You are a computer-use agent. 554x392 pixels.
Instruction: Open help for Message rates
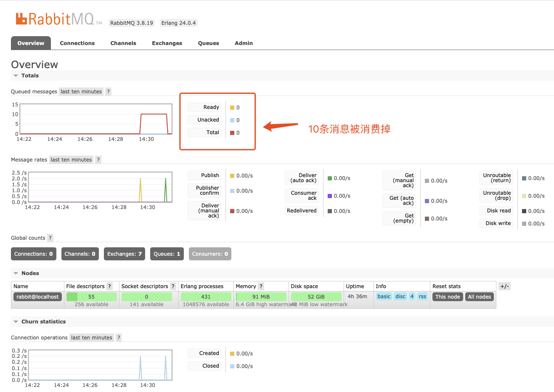tap(98, 160)
